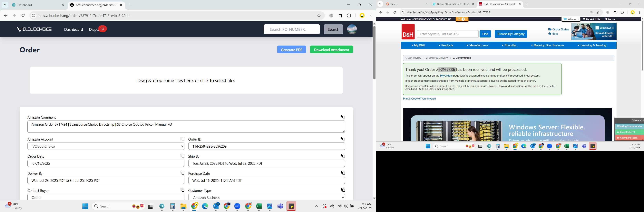
Task: Expand the Products menu
Action: click(445, 45)
